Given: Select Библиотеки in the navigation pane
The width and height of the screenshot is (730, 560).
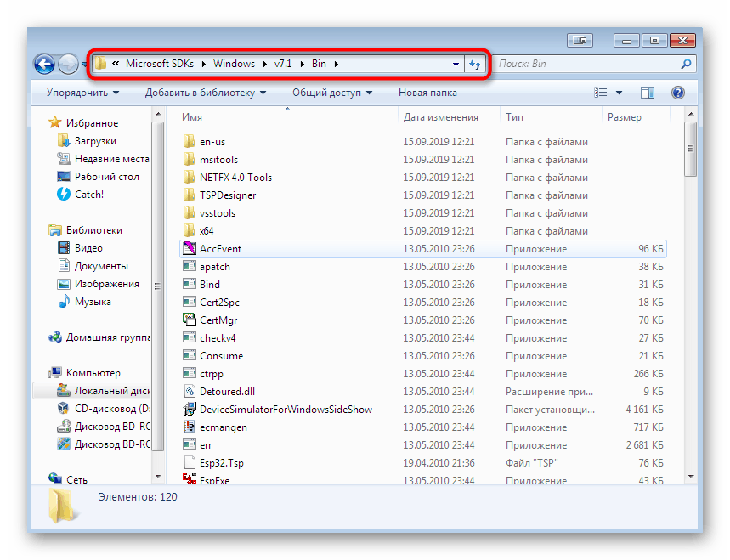Looking at the screenshot, I should [94, 230].
